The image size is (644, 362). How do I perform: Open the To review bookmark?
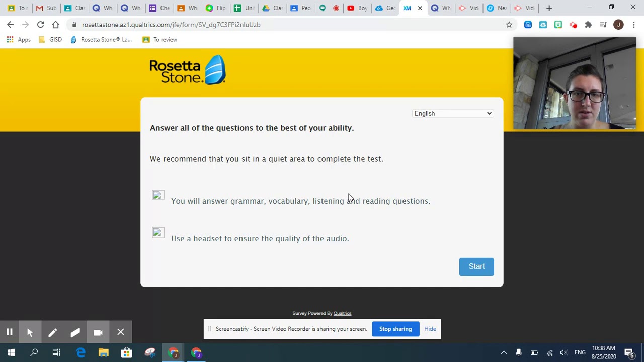coord(159,39)
